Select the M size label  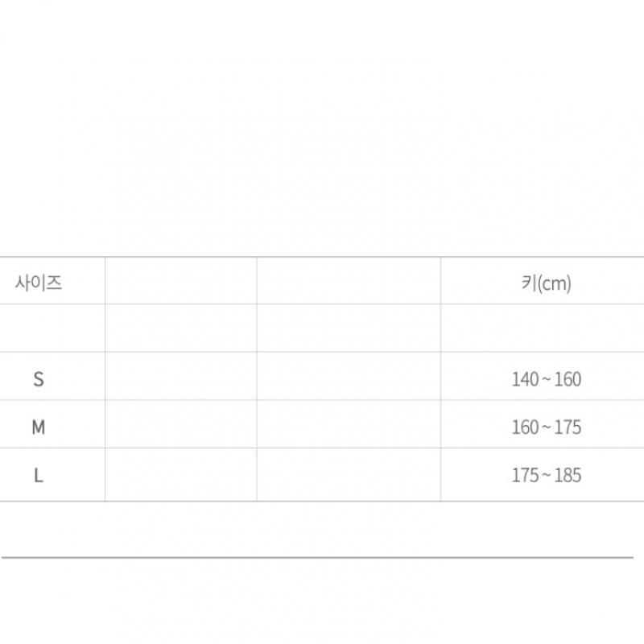[x=39, y=427]
